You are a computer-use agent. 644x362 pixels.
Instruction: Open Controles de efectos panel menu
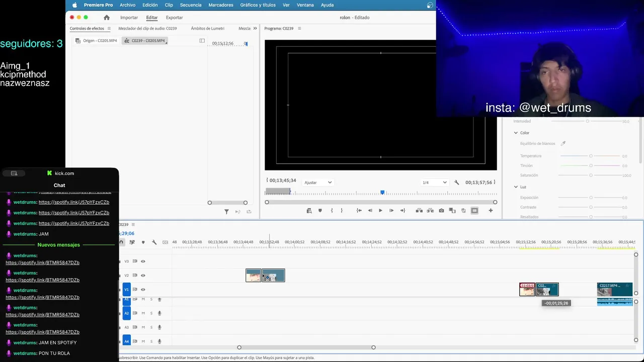coord(109,29)
